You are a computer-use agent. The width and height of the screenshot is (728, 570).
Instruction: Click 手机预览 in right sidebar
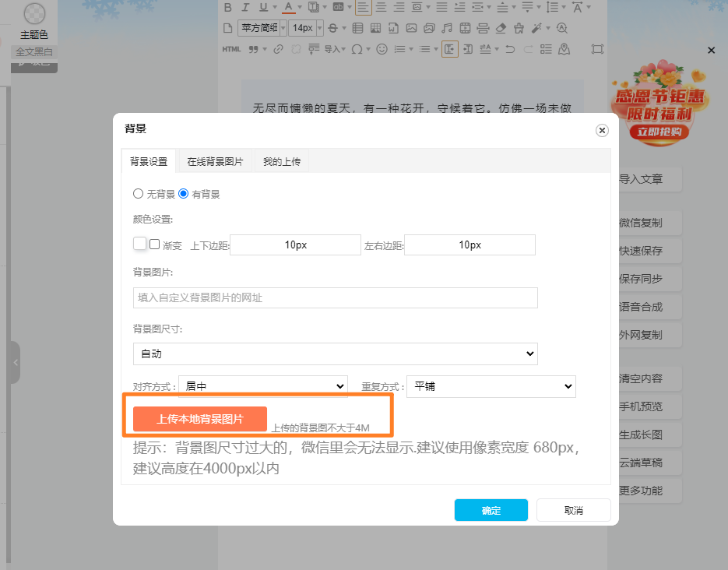649,406
